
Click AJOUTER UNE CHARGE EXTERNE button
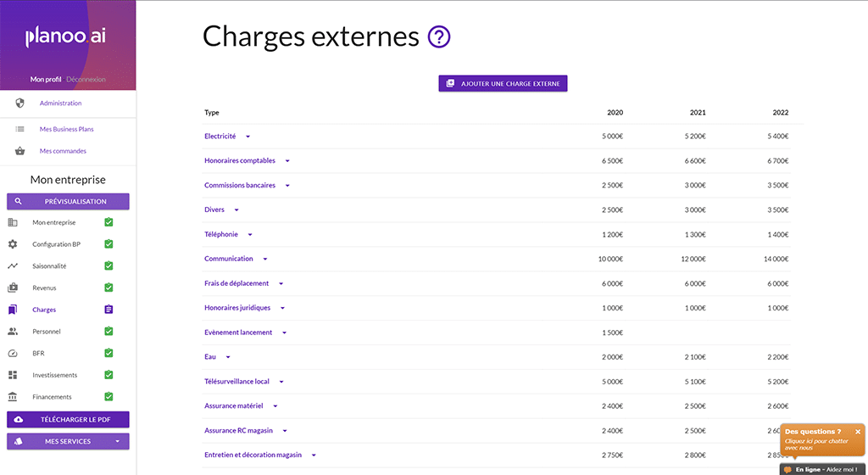(x=503, y=84)
